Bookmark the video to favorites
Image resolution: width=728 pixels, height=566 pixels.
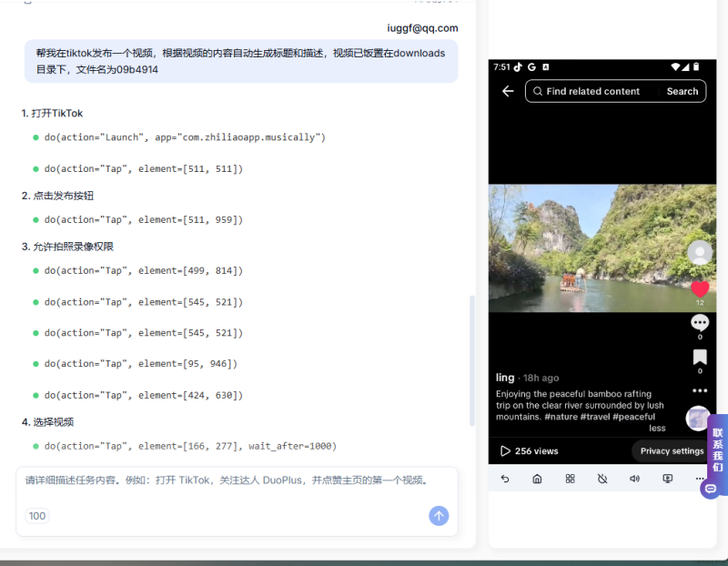coord(699,357)
